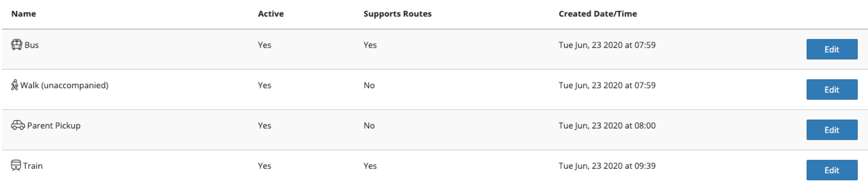Select the Bus name text
This screenshot has width=868, height=195.
(32, 45)
